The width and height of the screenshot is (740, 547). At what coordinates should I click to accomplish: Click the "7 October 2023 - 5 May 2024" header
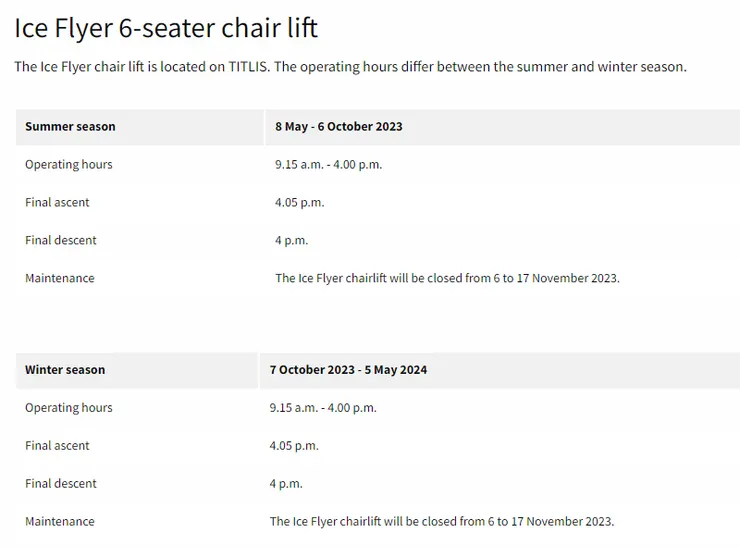(348, 370)
